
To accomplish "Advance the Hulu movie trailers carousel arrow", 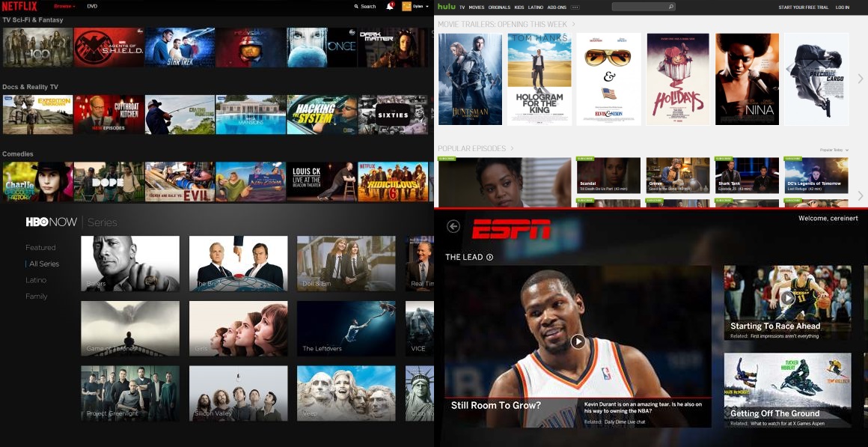I will (x=861, y=79).
